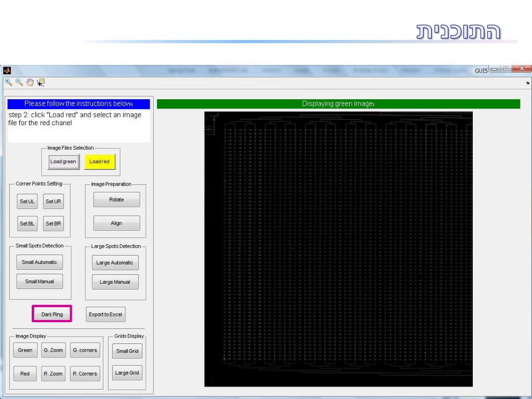Click the step 2 instruction text box
The image size is (532, 399).
point(79,126)
